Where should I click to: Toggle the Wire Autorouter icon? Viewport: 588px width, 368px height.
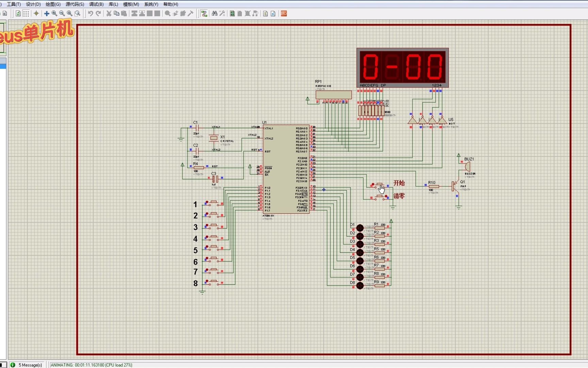[204, 14]
